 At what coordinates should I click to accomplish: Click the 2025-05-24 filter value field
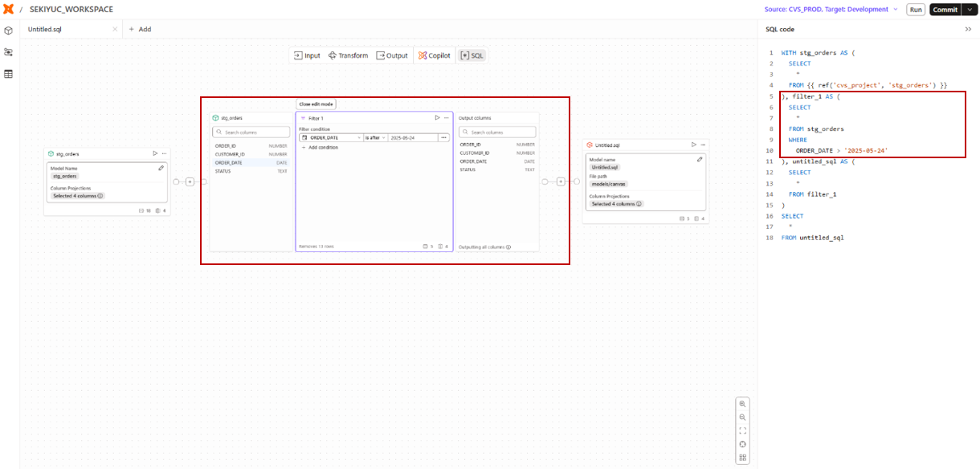(412, 138)
